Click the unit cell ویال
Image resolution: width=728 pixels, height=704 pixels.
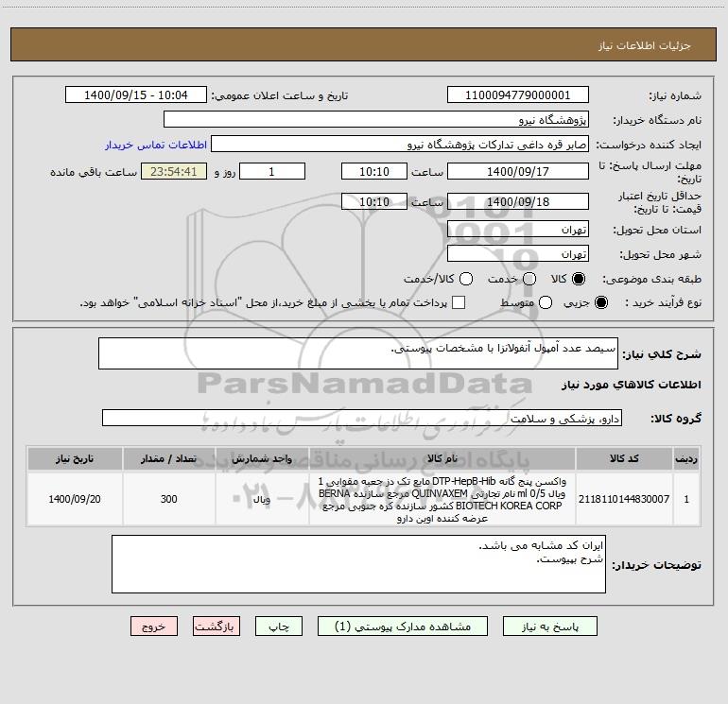coord(262,499)
